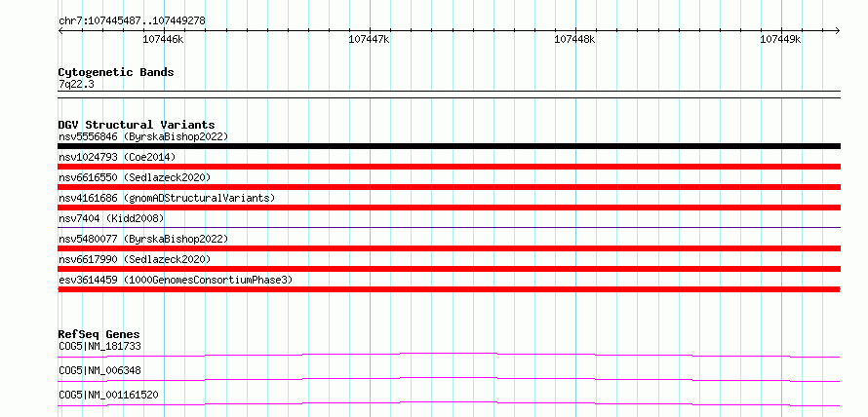Open variant nsv6617990 (Sedlazeck2020) label
The height and width of the screenshot is (417, 868).
pyautogui.click(x=135, y=259)
